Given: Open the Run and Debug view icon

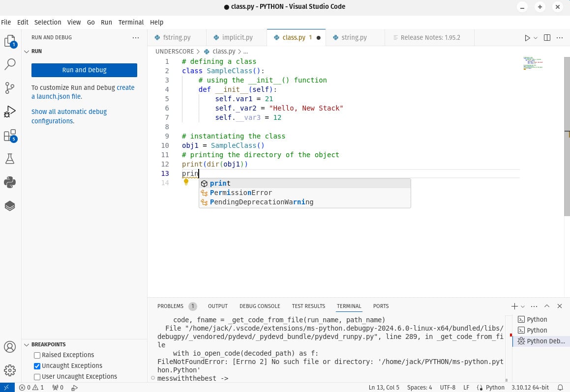Looking at the screenshot, I should pyautogui.click(x=10, y=112).
